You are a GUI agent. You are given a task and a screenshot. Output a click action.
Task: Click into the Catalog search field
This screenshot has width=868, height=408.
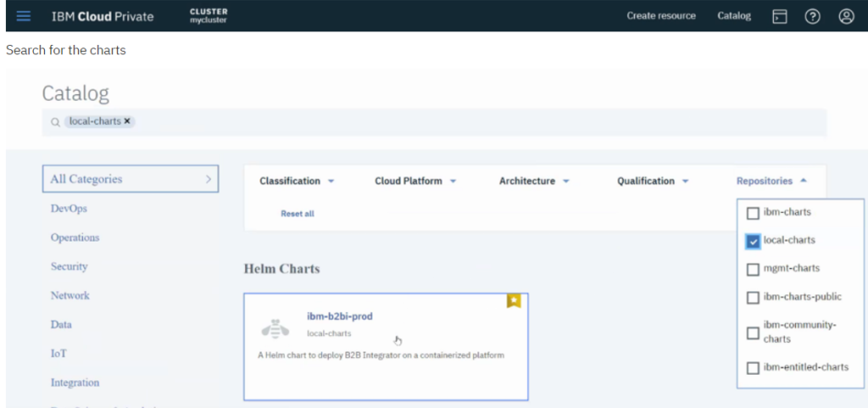(434, 122)
